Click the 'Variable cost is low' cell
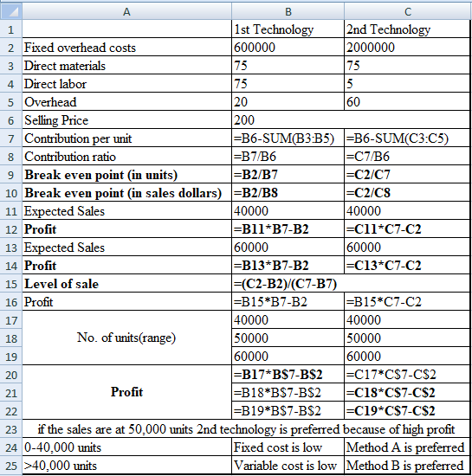 coord(288,466)
